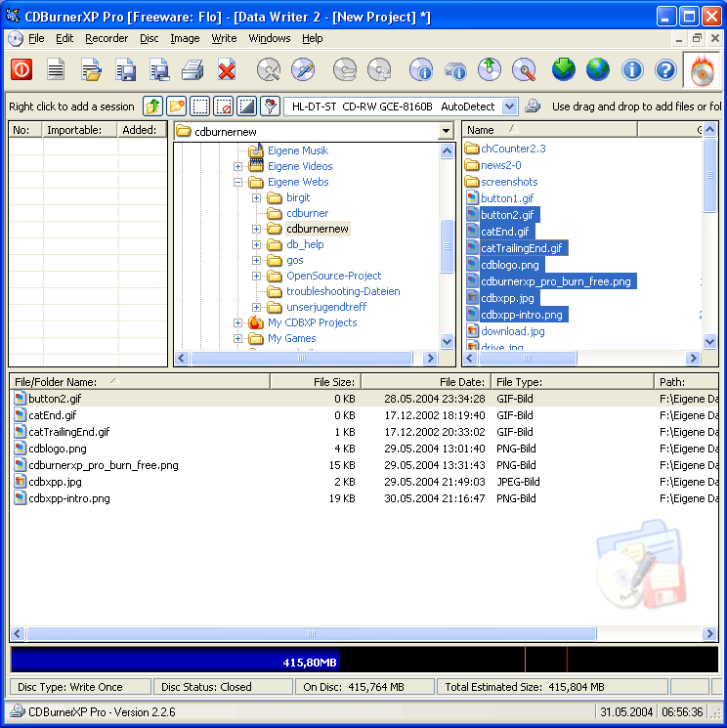Select the troubleshooting-Dateien folder
Image resolution: width=727 pixels, height=728 pixels.
pyautogui.click(x=343, y=291)
